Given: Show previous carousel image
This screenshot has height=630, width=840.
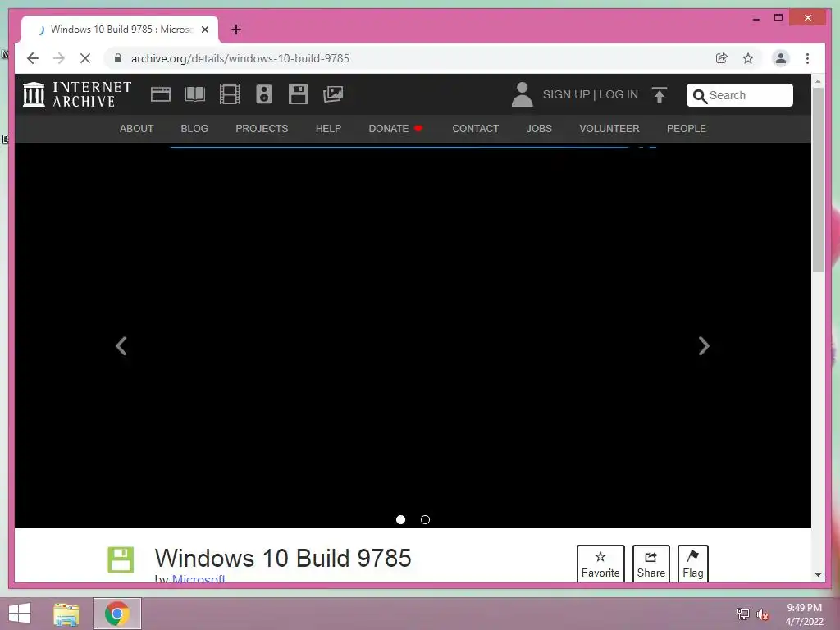Looking at the screenshot, I should pyautogui.click(x=121, y=346).
